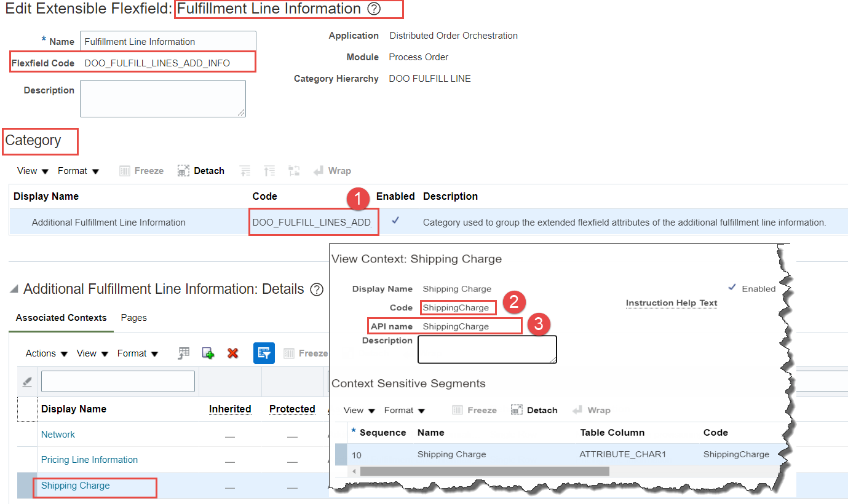Open the Pricing Line Information link

89,460
